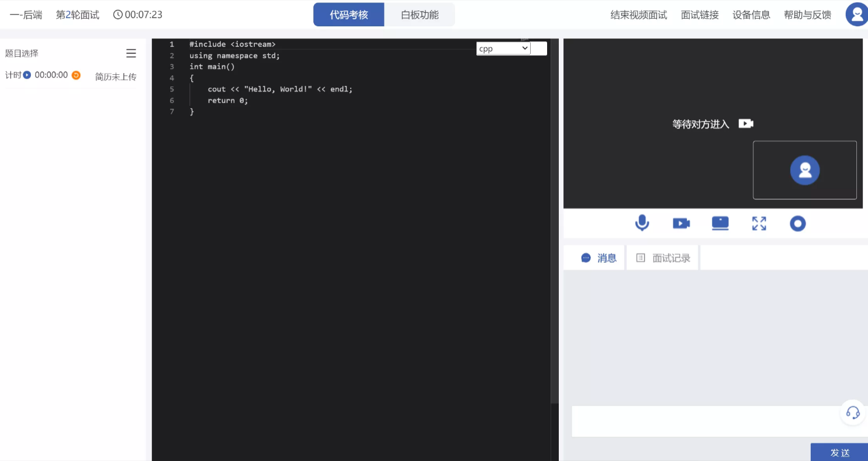868x461 pixels.
Task: Click the 一-后端 position title
Action: click(26, 15)
